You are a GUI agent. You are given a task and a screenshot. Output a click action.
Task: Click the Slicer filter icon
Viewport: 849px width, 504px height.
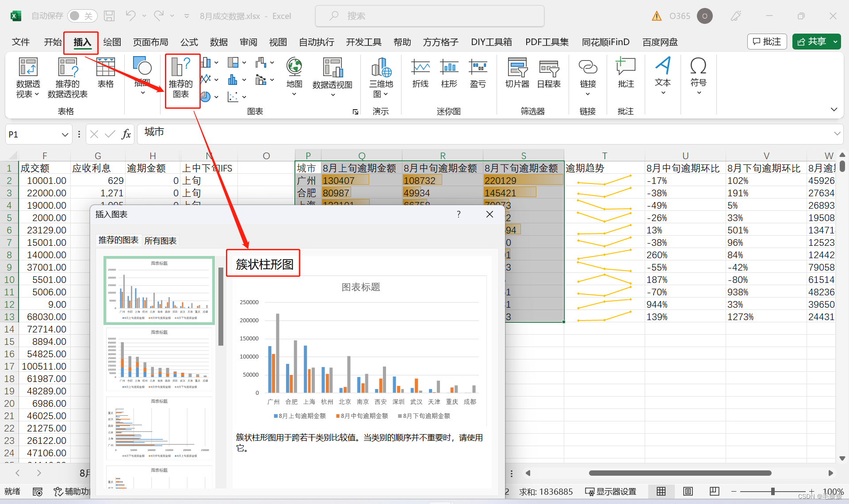(517, 73)
